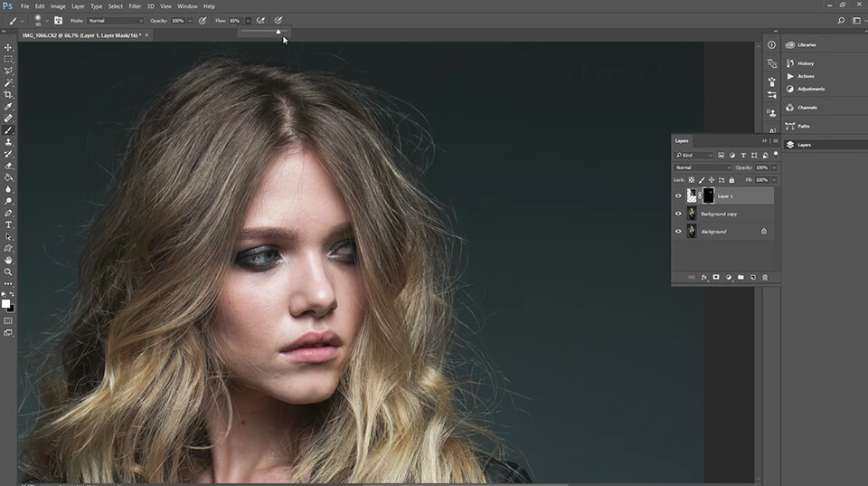Select the Paint Bucket tool
868x486 pixels.
point(8,177)
